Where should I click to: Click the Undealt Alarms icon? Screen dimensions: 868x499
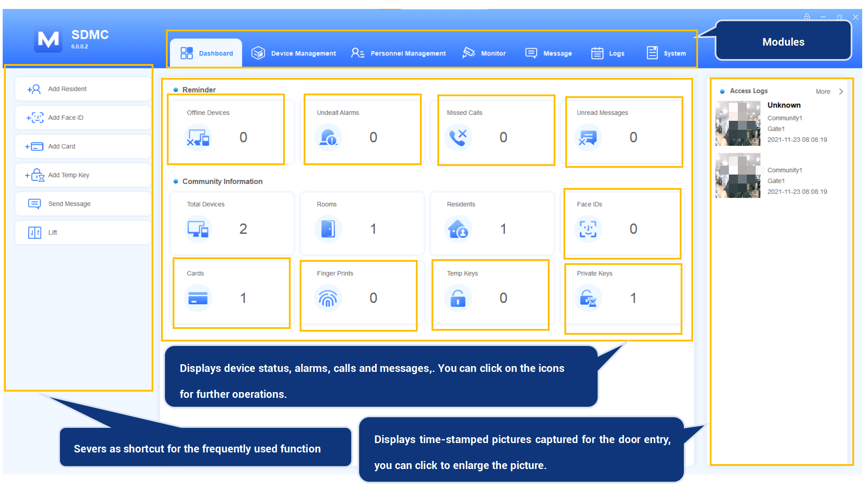click(x=328, y=137)
